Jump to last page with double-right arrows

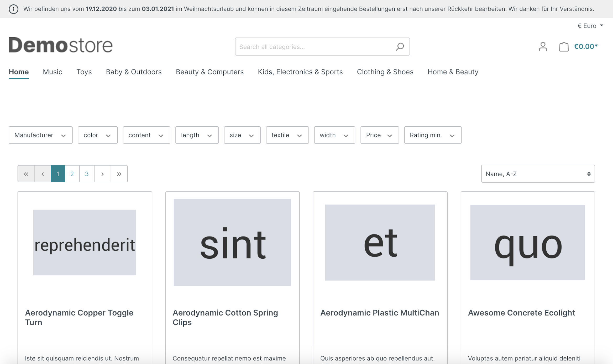pos(119,174)
